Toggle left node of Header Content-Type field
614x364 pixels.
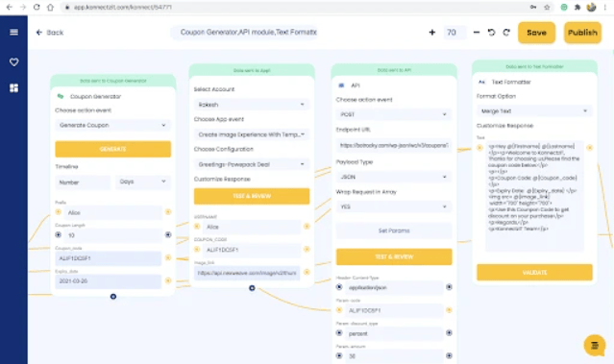tap(339, 287)
